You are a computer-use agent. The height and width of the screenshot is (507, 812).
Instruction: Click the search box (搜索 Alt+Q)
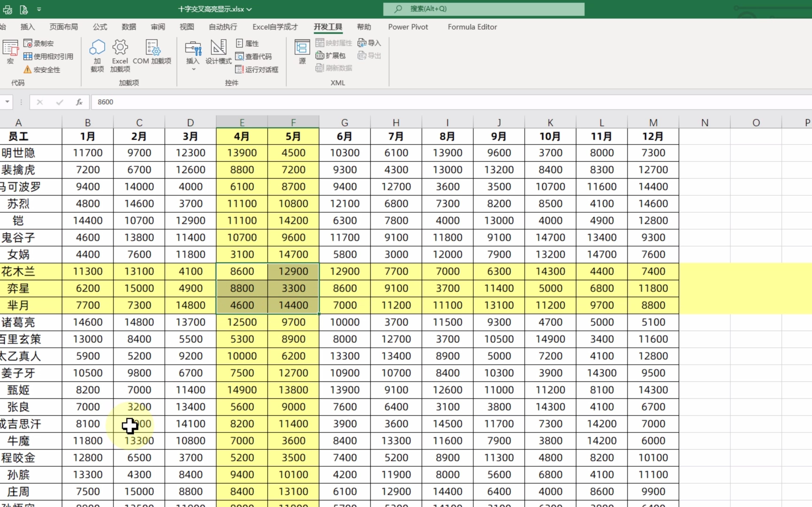(483, 9)
